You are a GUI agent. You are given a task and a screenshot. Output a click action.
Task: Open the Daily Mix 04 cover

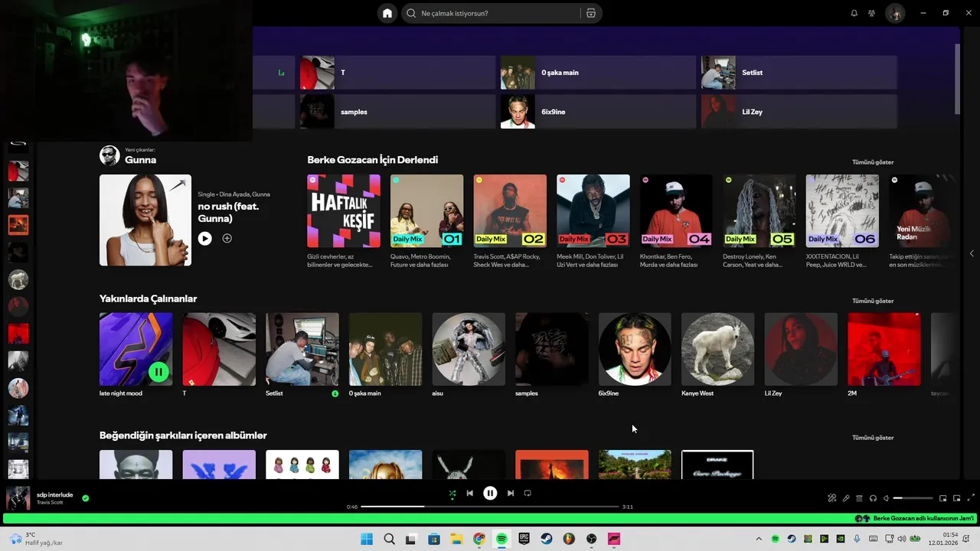click(x=676, y=211)
